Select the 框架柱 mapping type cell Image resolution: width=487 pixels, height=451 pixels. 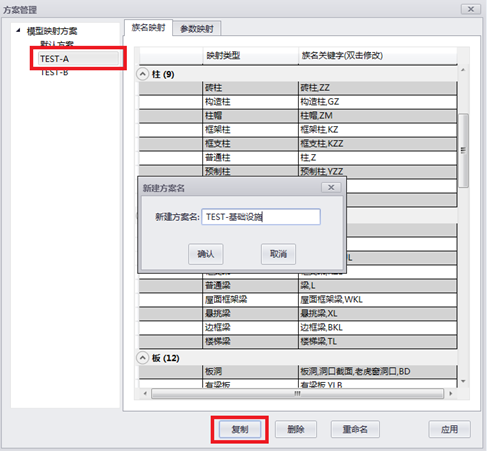point(250,130)
